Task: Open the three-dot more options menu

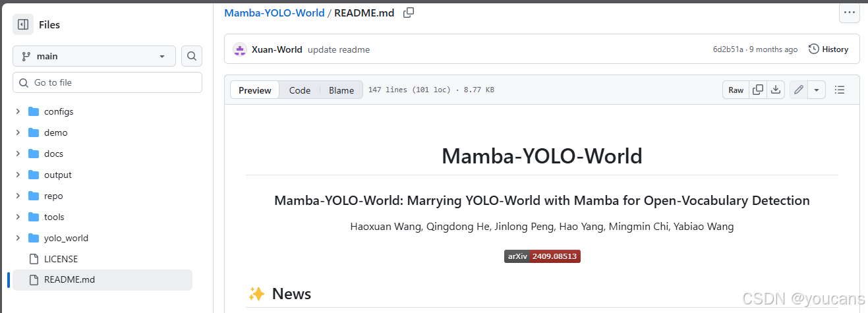Action: click(x=849, y=13)
